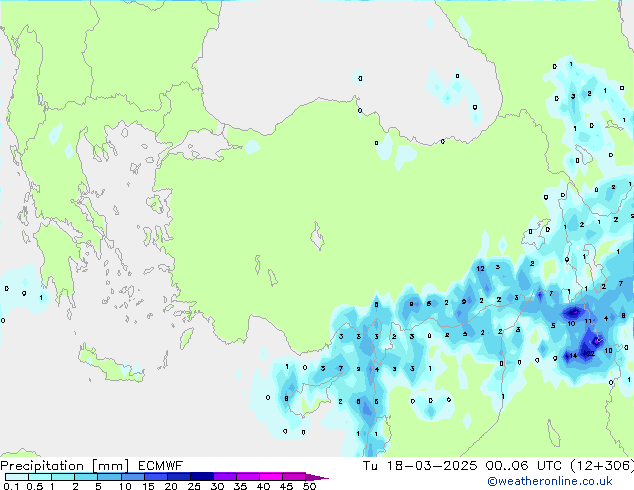
Task: Select the legend swatch between 2 and 5
Action: 86,477
